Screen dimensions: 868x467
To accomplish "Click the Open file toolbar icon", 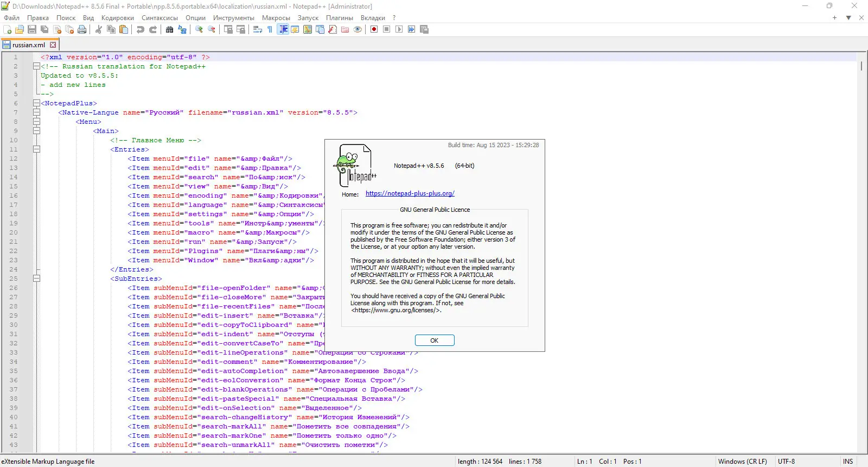I will point(20,29).
